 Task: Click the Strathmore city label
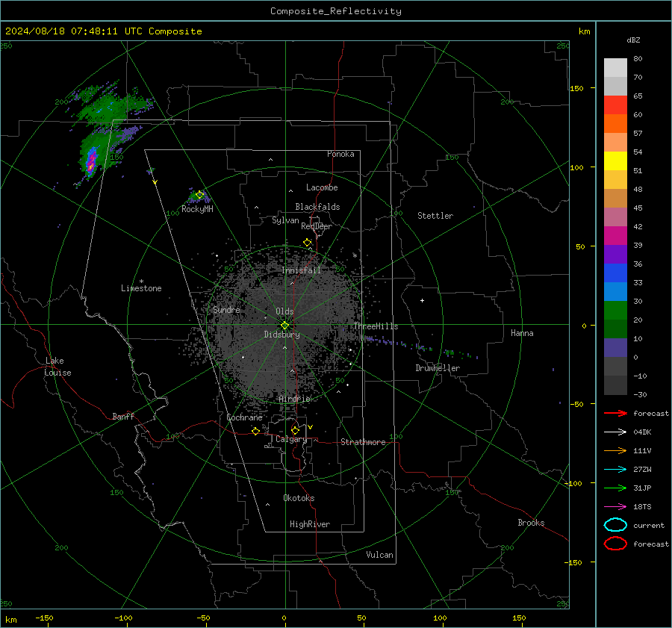tap(363, 442)
